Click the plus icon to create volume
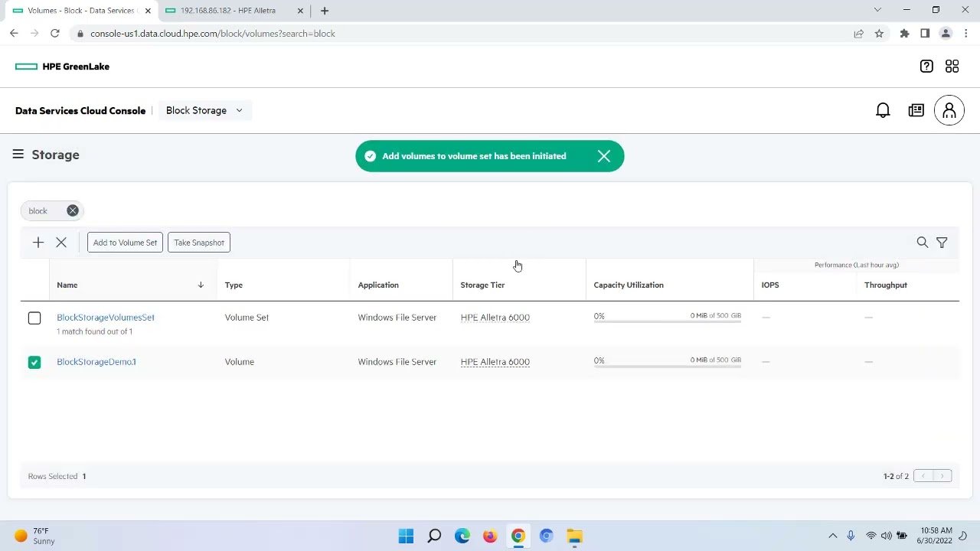The width and height of the screenshot is (980, 551). [38, 243]
